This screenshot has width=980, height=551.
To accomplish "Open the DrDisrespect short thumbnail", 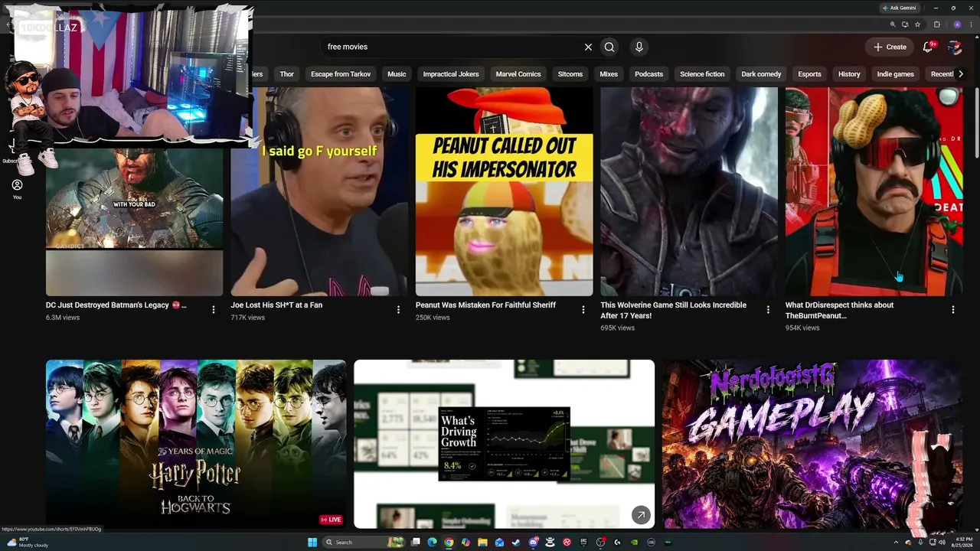I will pyautogui.click(x=874, y=191).
